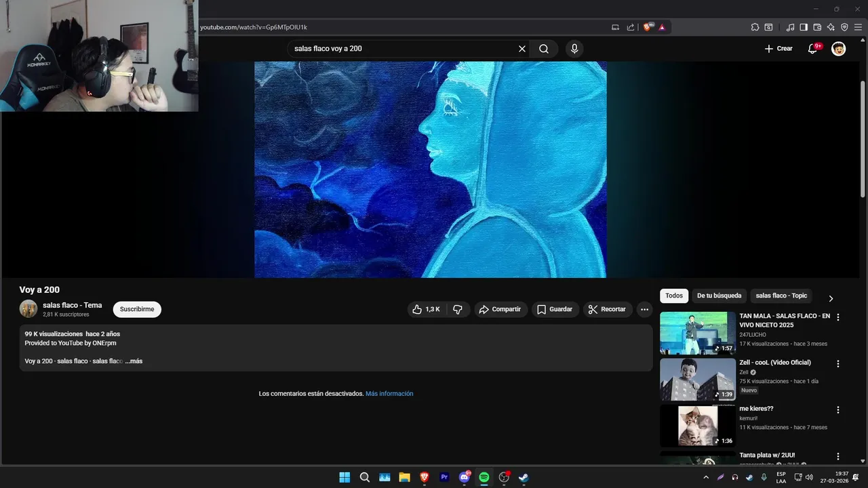The width and height of the screenshot is (868, 488).
Task: Click the tray microphone icon
Action: (x=764, y=477)
